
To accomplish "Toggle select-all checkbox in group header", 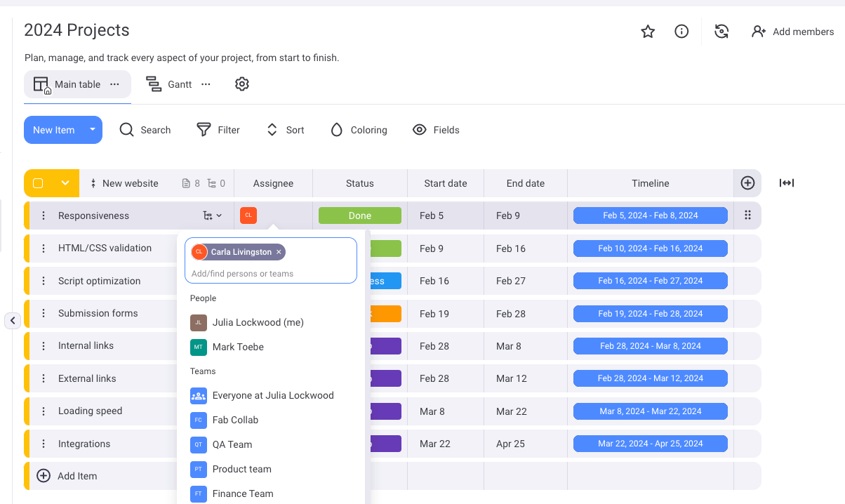I will pos(38,183).
